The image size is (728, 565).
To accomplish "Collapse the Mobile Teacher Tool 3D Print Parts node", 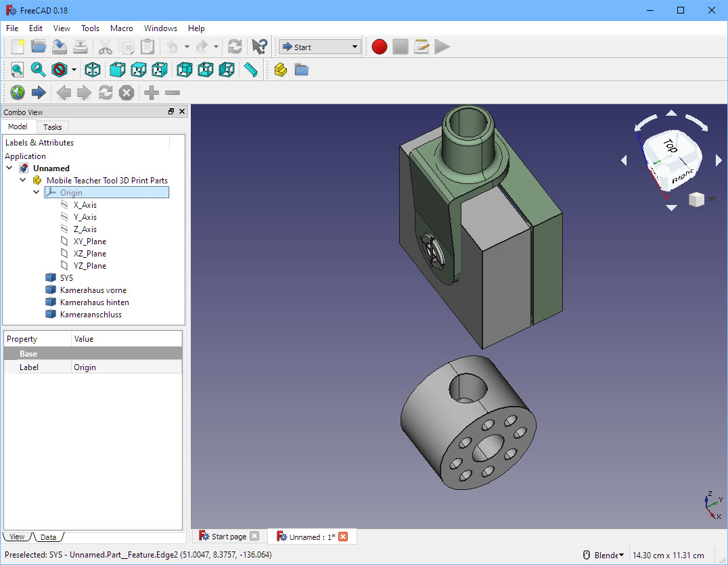I will [23, 181].
